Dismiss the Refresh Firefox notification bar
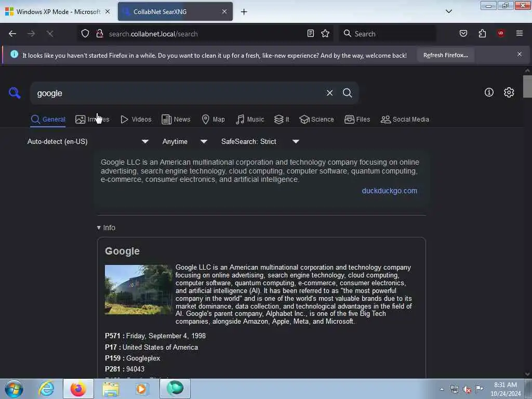 tap(520, 54)
